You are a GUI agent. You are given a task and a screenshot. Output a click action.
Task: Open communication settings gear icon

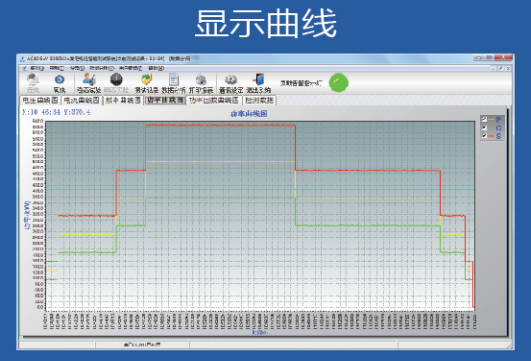tap(231, 80)
